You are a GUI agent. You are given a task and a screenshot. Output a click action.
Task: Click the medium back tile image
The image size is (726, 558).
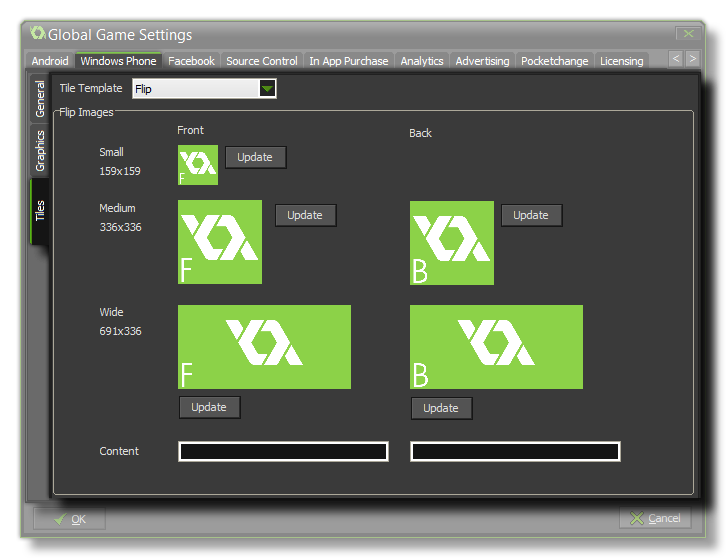(x=452, y=242)
